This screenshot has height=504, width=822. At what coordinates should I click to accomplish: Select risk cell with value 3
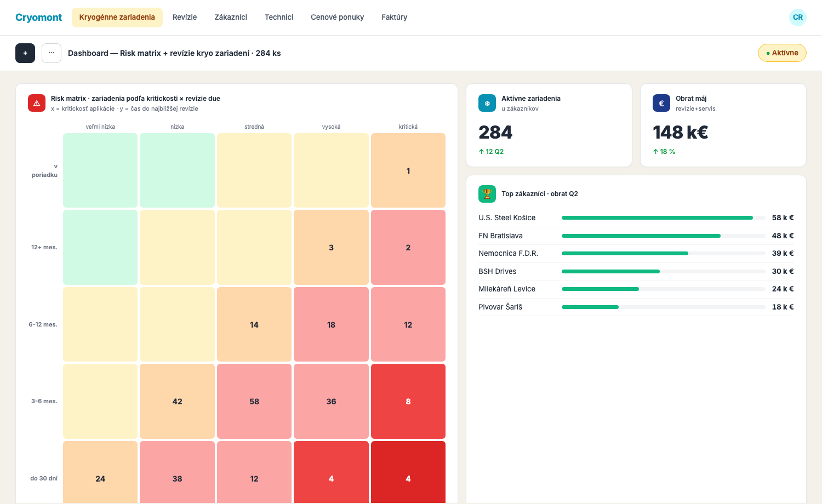tap(331, 248)
